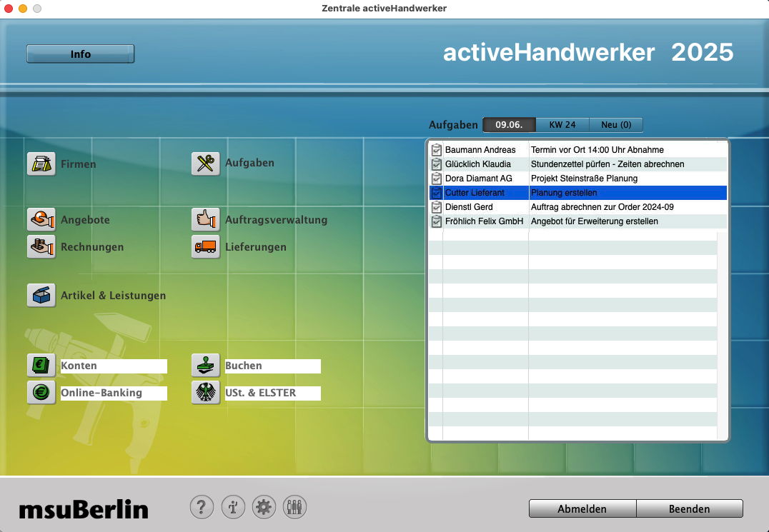
Task: Click the Aufgaben module label
Action: 249,163
